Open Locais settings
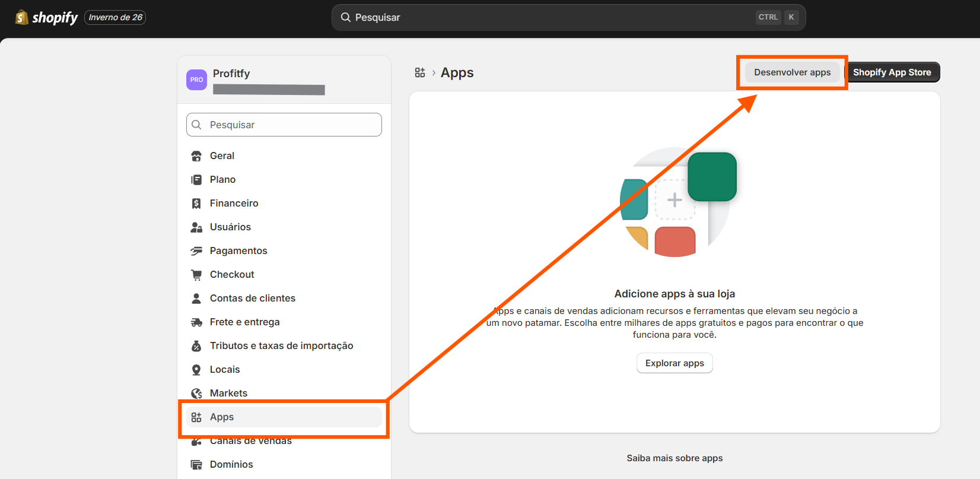The image size is (980, 479). (x=284, y=369)
